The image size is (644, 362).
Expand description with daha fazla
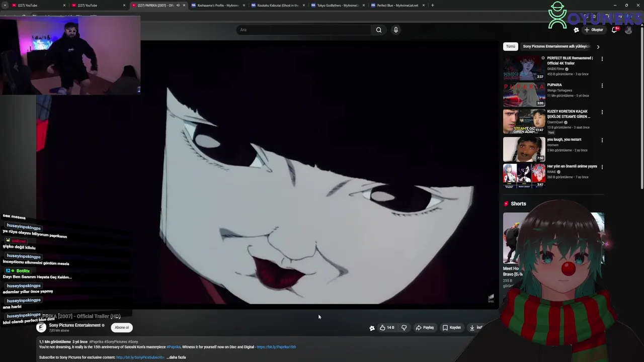click(177, 357)
